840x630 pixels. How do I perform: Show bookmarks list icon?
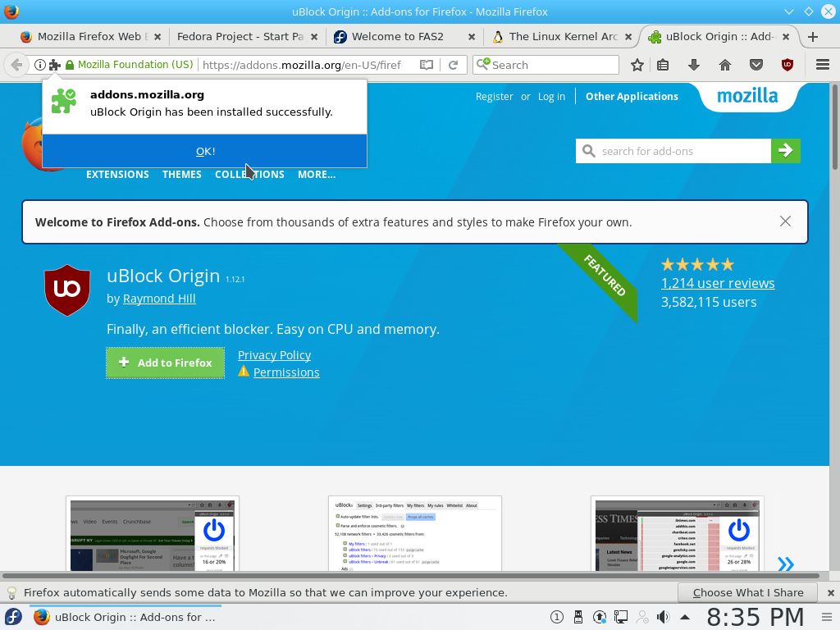663,65
